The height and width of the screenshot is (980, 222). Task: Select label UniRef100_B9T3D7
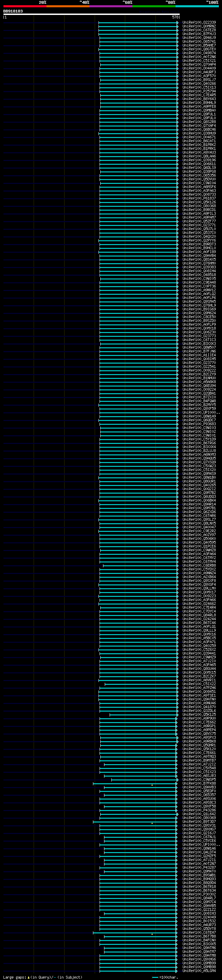(x=199, y=821)
